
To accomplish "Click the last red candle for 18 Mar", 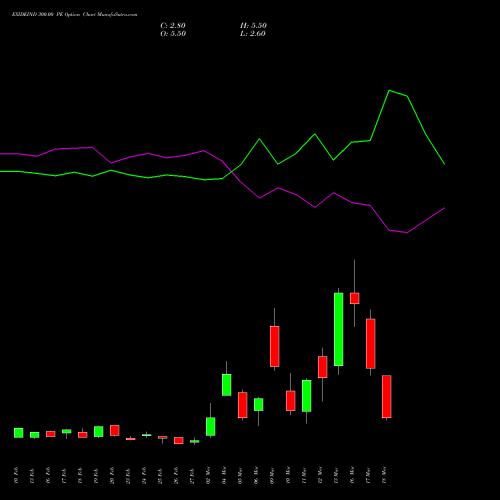I will [x=387, y=396].
